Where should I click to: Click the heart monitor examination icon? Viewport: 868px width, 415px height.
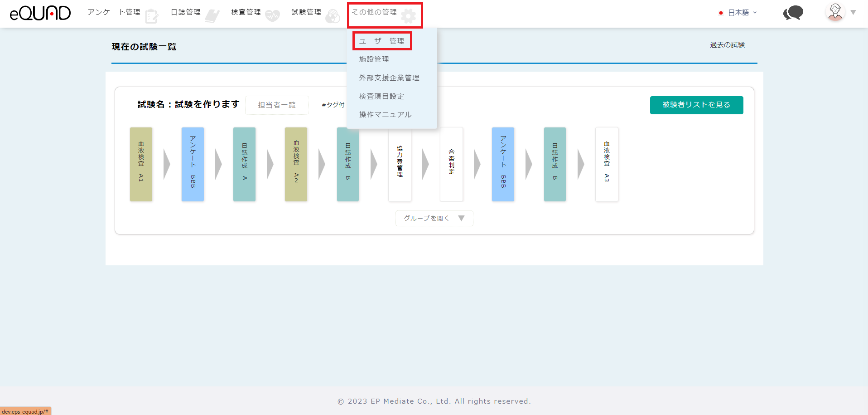272,16
